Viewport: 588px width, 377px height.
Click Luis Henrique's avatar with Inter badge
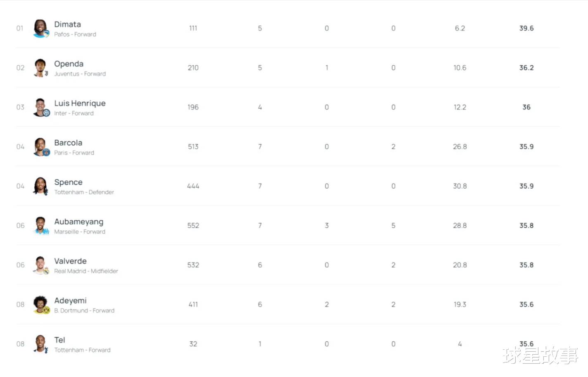40,107
